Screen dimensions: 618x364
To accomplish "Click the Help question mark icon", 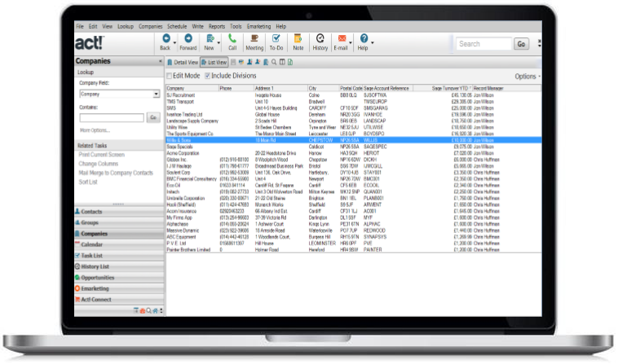I will (364, 38).
